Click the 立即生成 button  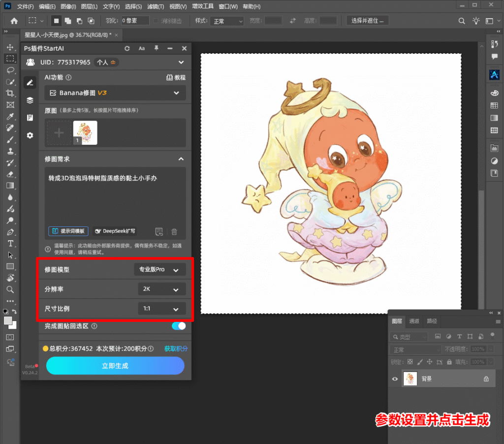[x=115, y=366]
